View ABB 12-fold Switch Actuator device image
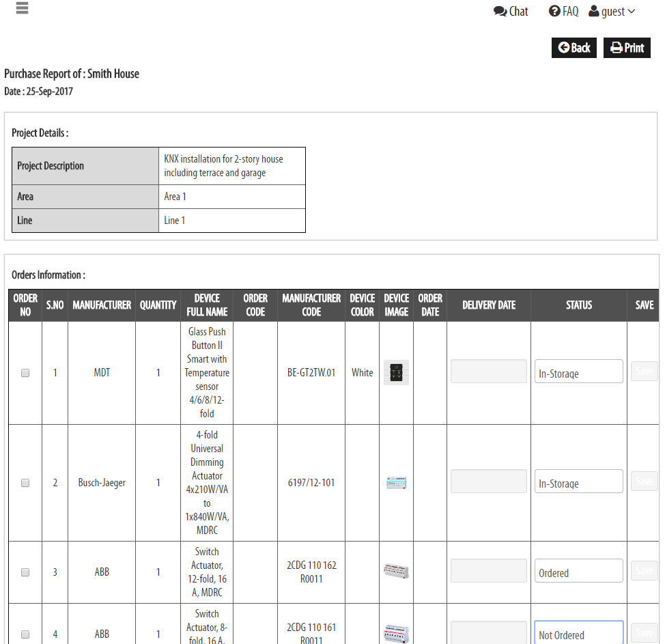Image resolution: width=665 pixels, height=644 pixels. [396, 571]
